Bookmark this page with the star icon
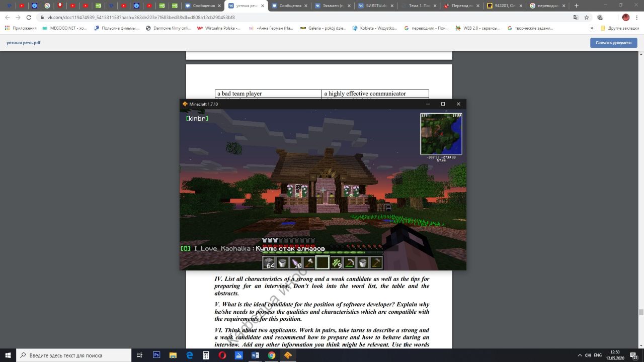Viewport: 644px width, 362px height. pos(587,17)
